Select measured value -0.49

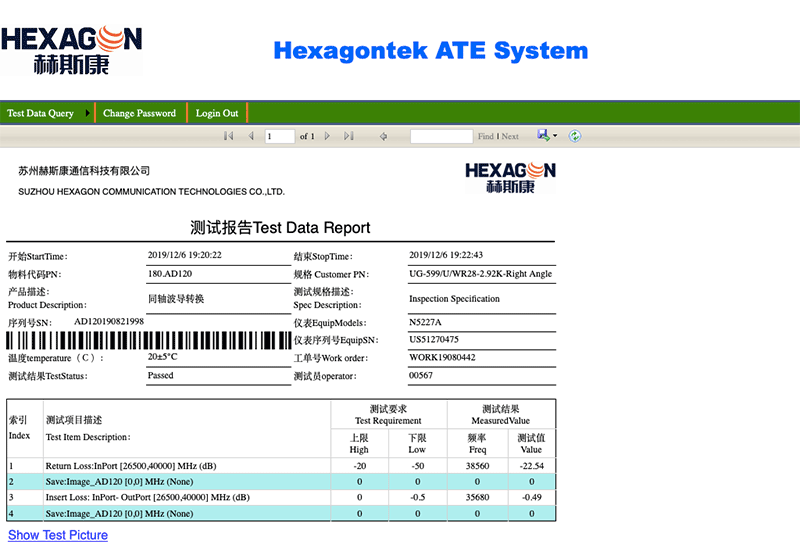[532, 497]
